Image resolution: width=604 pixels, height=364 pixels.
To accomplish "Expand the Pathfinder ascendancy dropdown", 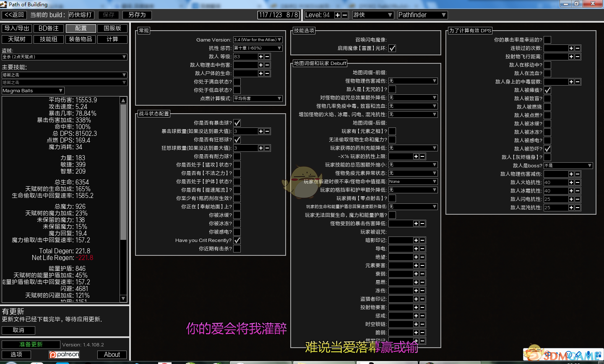I will (x=422, y=15).
